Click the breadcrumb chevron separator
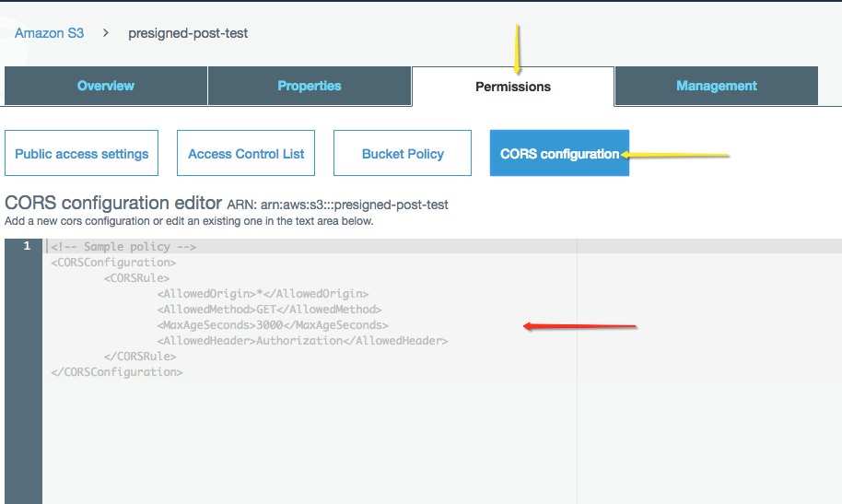This screenshot has width=842, height=504. (x=106, y=33)
